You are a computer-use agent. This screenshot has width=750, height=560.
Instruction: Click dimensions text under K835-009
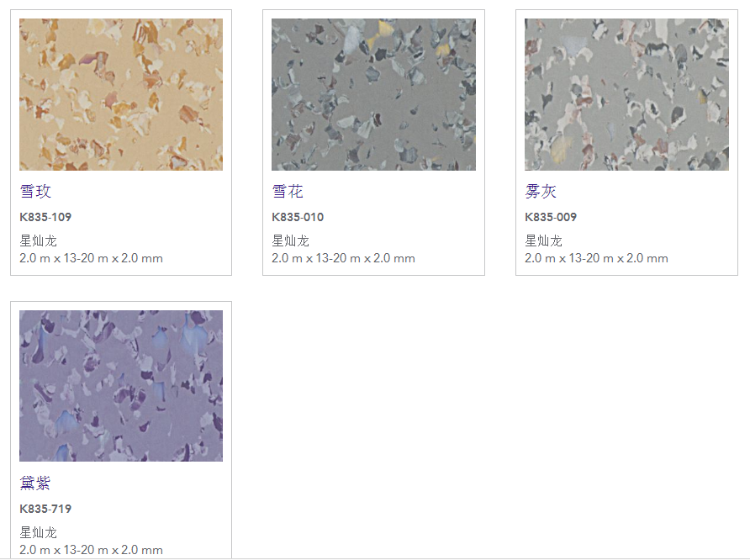coord(596,258)
